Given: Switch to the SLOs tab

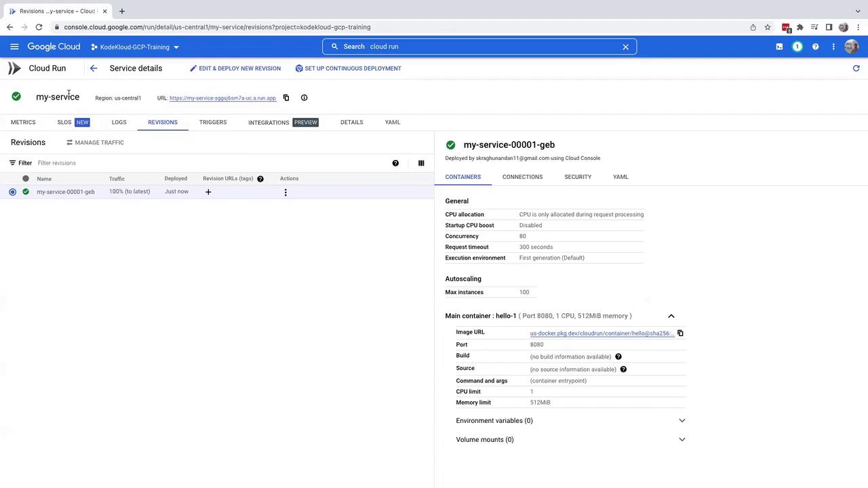Looking at the screenshot, I should 73,122.
